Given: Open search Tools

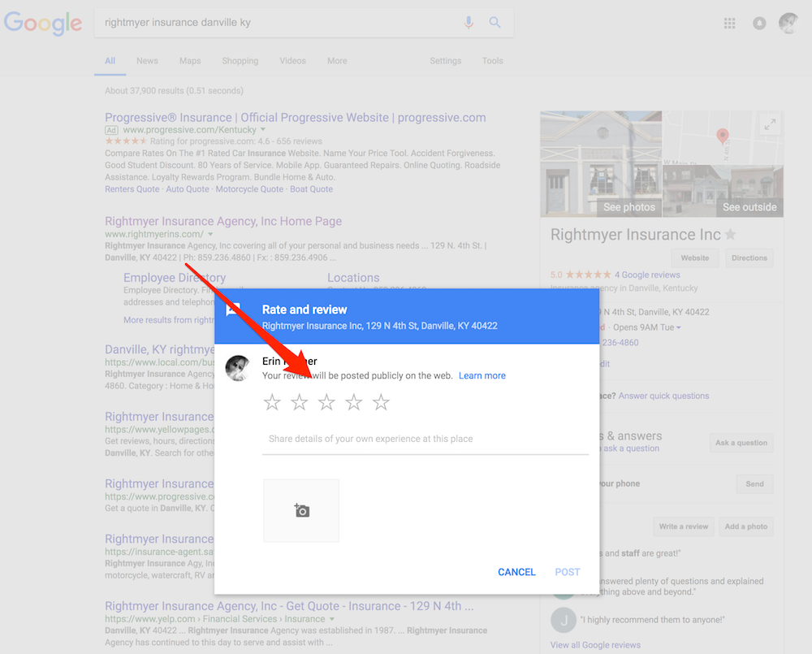Looking at the screenshot, I should point(493,61).
